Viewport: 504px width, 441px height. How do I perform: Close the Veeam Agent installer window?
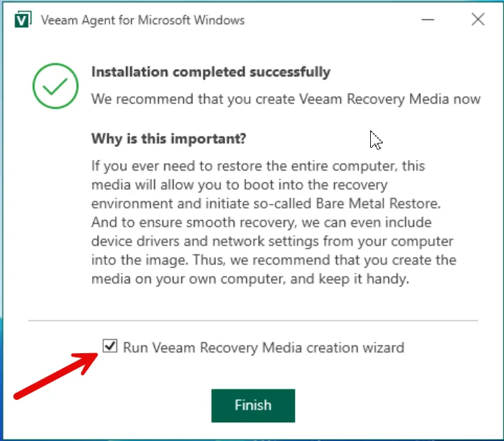pyautogui.click(x=478, y=20)
